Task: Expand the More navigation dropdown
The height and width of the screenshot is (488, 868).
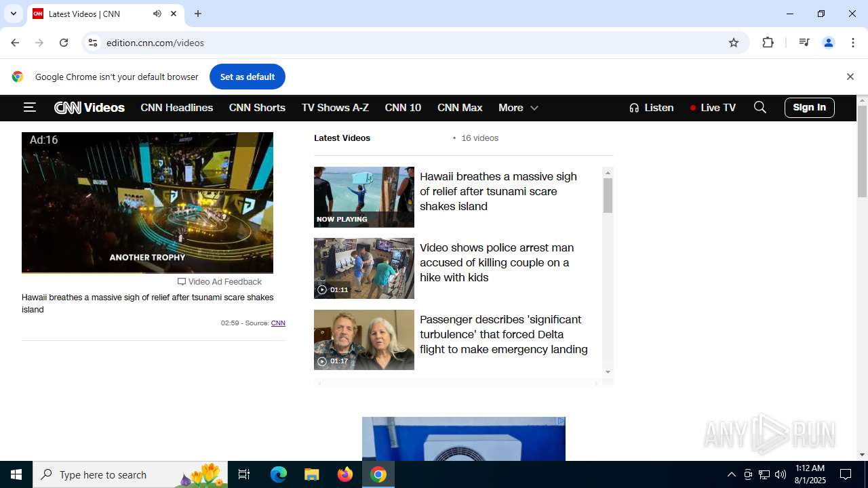Action: point(518,108)
